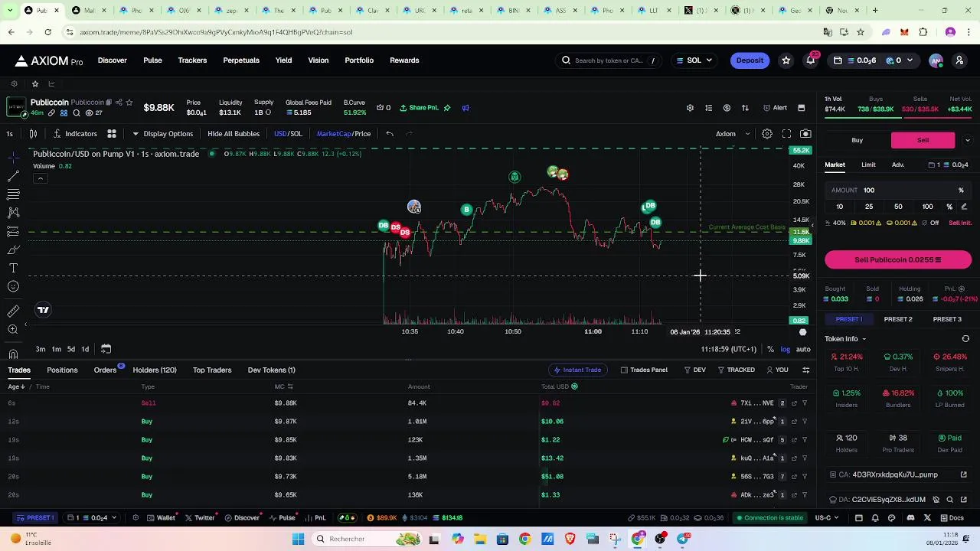Collapse the chart legend arrow
Screen dimensions: 980x551
pos(40,178)
